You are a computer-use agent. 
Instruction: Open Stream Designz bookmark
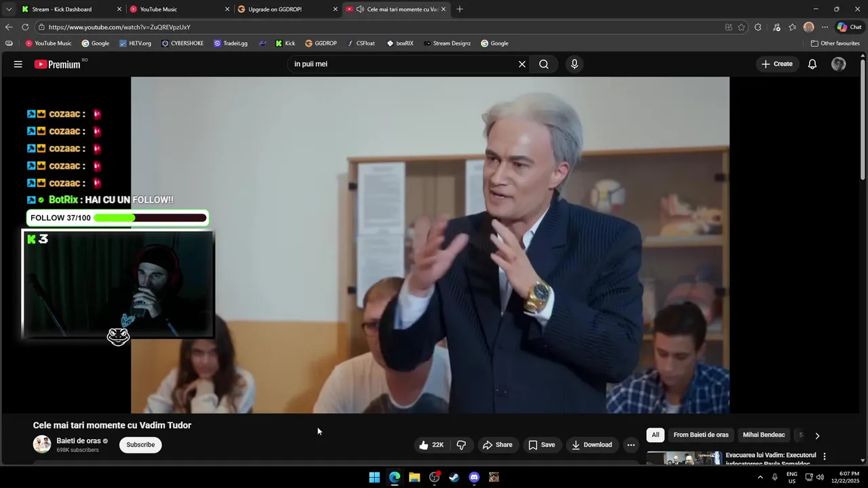447,43
